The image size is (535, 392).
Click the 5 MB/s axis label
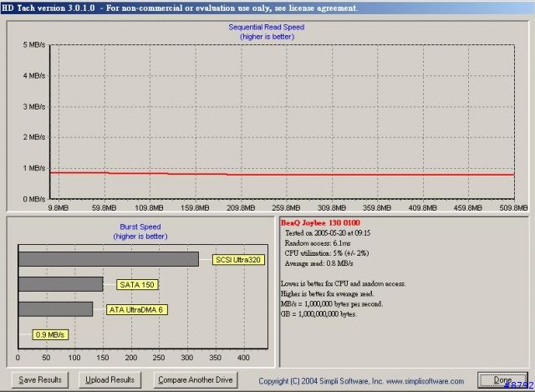click(x=34, y=44)
